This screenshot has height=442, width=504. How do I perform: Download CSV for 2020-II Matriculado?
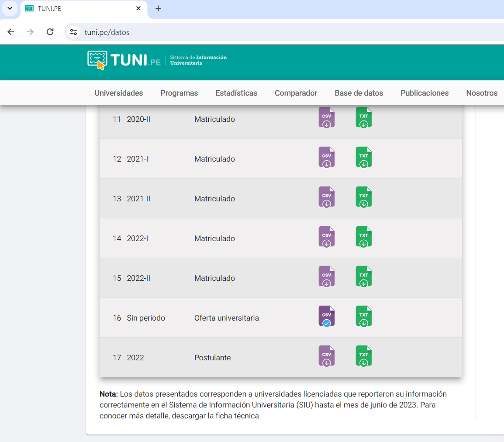point(326,118)
